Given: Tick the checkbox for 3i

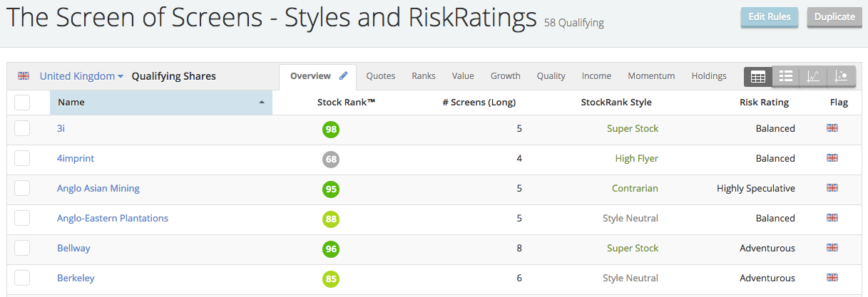Looking at the screenshot, I should [x=22, y=128].
